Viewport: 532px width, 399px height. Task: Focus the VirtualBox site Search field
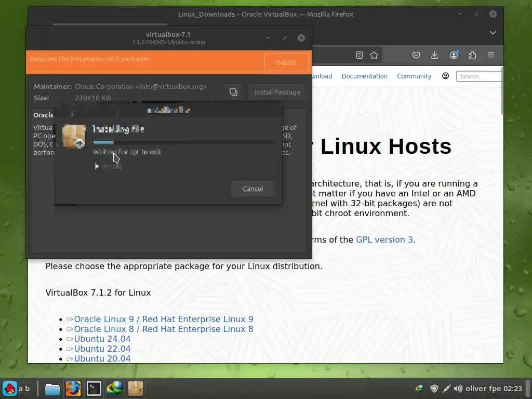coord(478,76)
